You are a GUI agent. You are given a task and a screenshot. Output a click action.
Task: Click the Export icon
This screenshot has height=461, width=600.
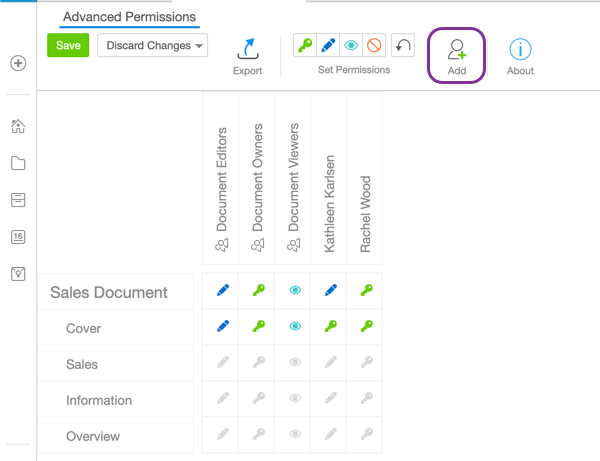247,50
